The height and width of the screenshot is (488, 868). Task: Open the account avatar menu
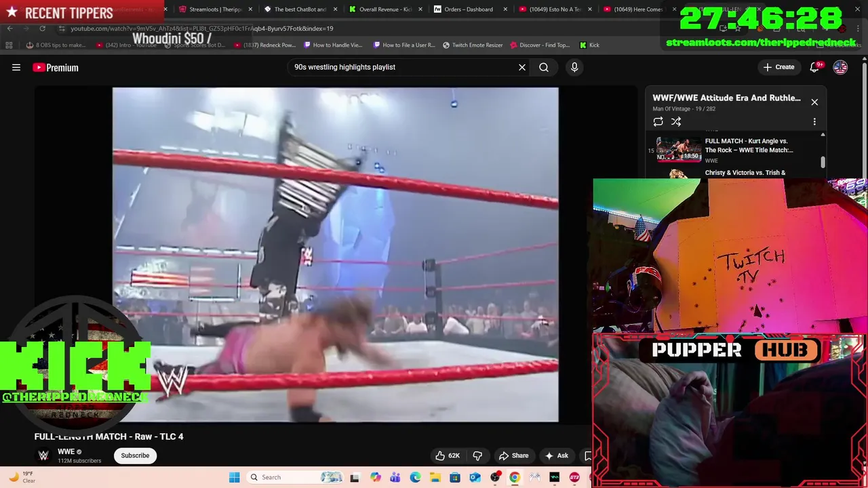coord(840,67)
